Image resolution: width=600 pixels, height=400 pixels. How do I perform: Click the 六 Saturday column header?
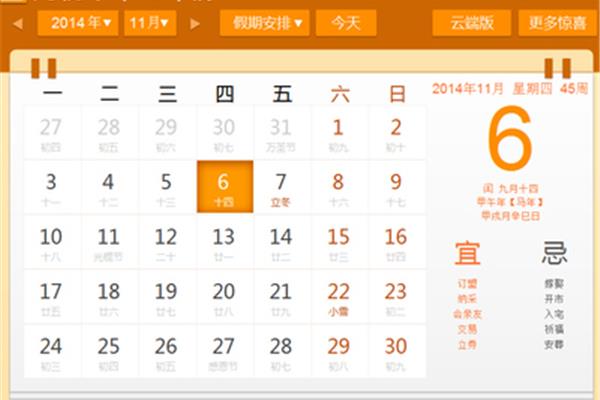coord(340,94)
